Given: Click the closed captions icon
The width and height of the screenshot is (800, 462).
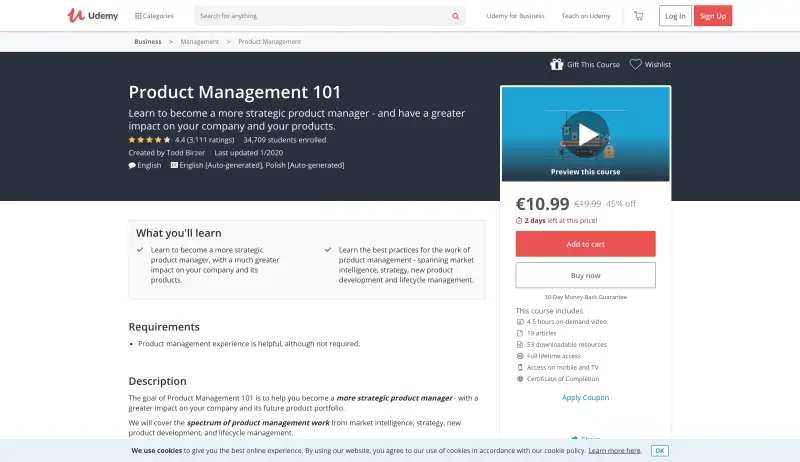Looking at the screenshot, I should click(174, 165).
